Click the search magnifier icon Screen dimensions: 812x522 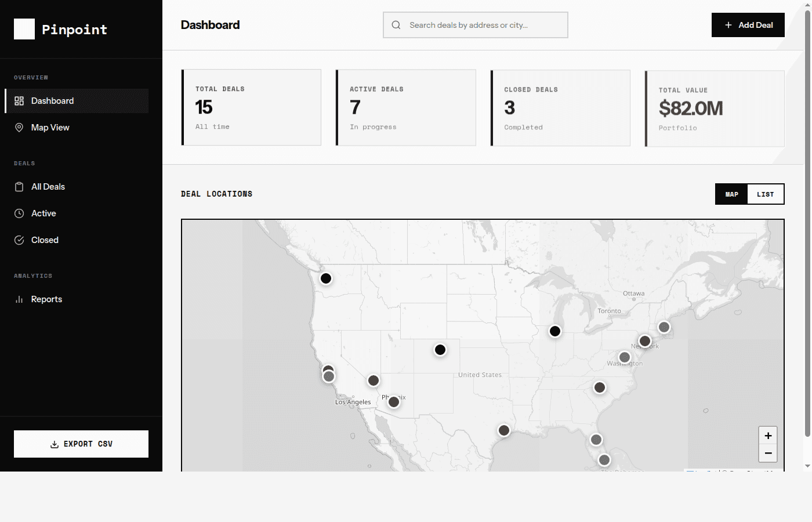pos(396,25)
